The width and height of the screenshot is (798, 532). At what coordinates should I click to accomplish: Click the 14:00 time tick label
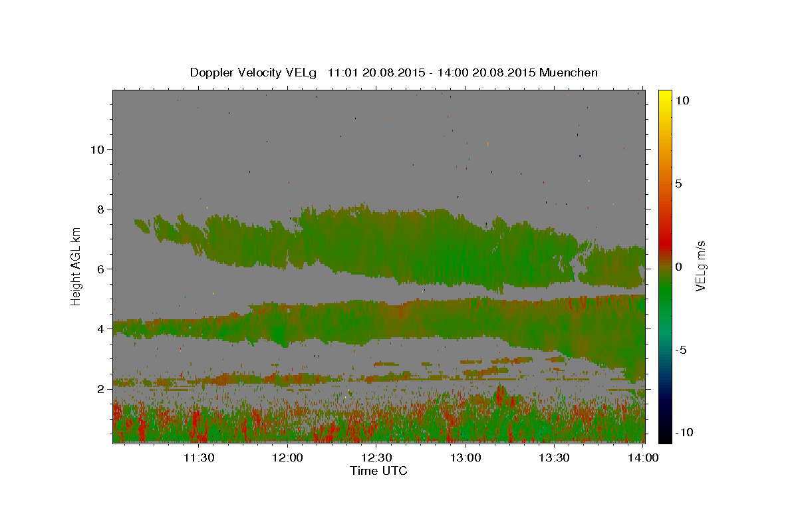coord(643,458)
